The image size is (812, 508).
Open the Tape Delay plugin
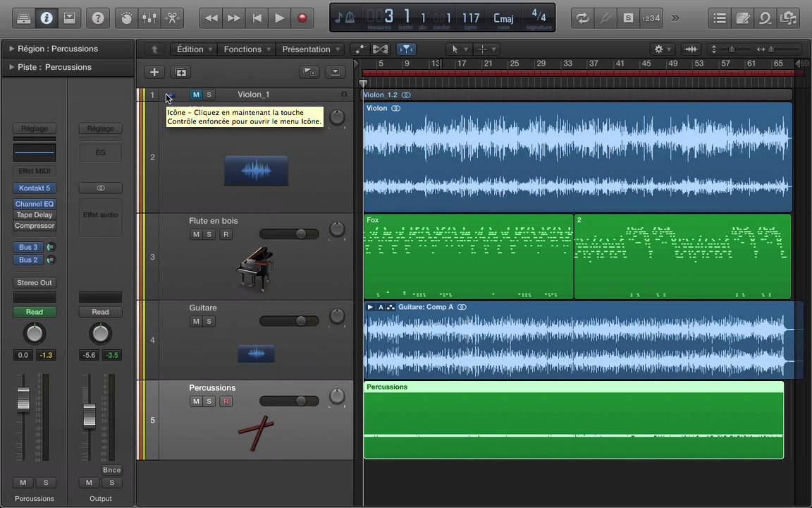pyautogui.click(x=34, y=214)
